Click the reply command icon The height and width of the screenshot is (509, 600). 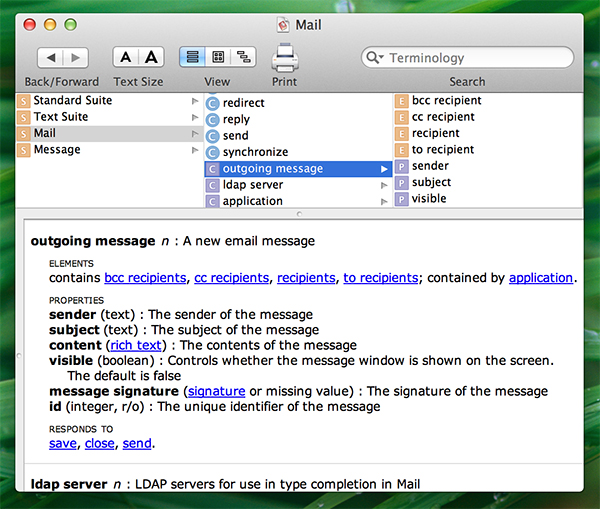click(x=212, y=120)
